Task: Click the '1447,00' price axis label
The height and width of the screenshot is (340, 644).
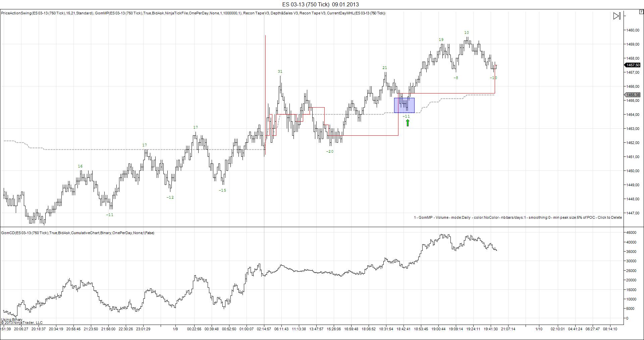Action: tap(633, 213)
